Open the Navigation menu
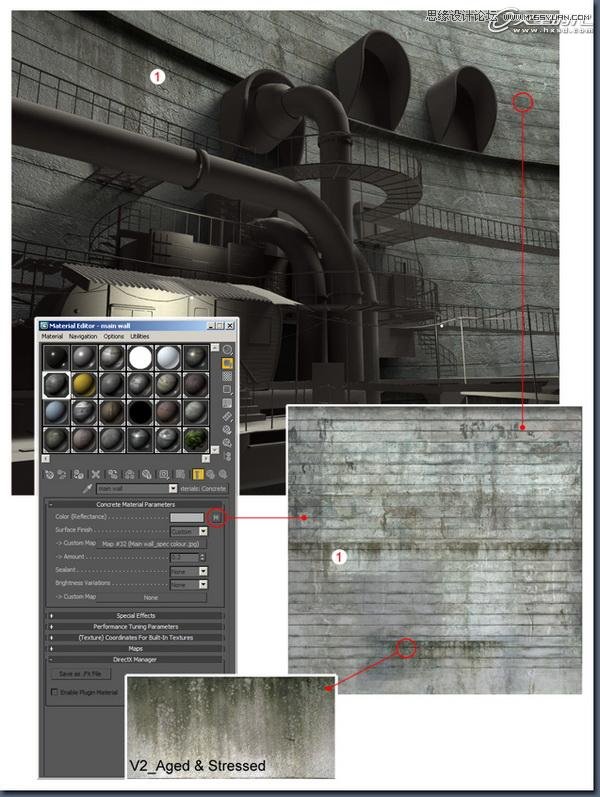 83,336
